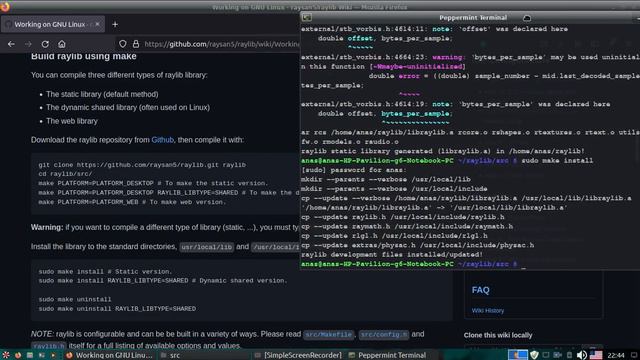The image size is (640, 360).
Task: View site security padlock info
Action: tap(136, 44)
